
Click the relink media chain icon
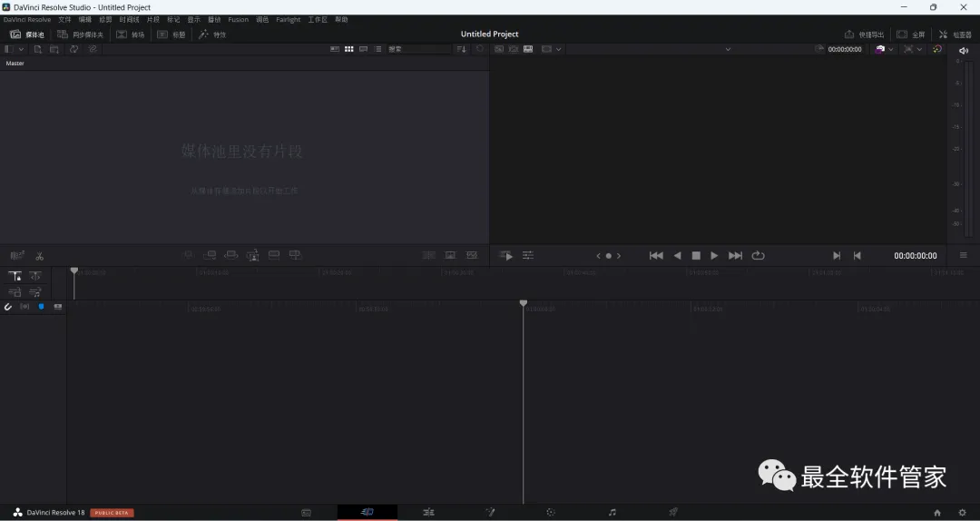click(x=93, y=49)
